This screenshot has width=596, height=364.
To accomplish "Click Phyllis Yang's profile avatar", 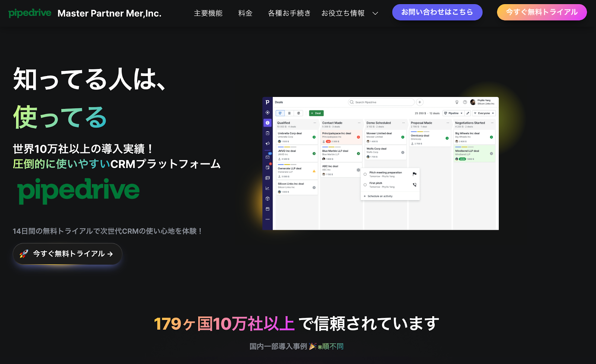I will (473, 102).
